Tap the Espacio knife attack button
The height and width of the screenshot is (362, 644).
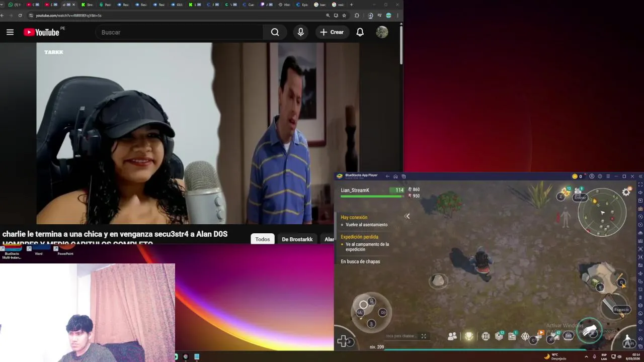point(615,306)
